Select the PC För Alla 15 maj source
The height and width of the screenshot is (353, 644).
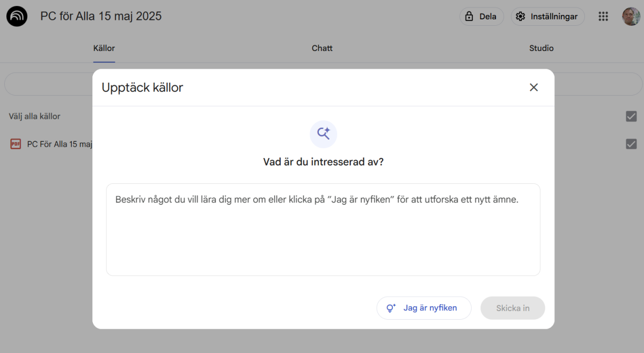(60, 144)
